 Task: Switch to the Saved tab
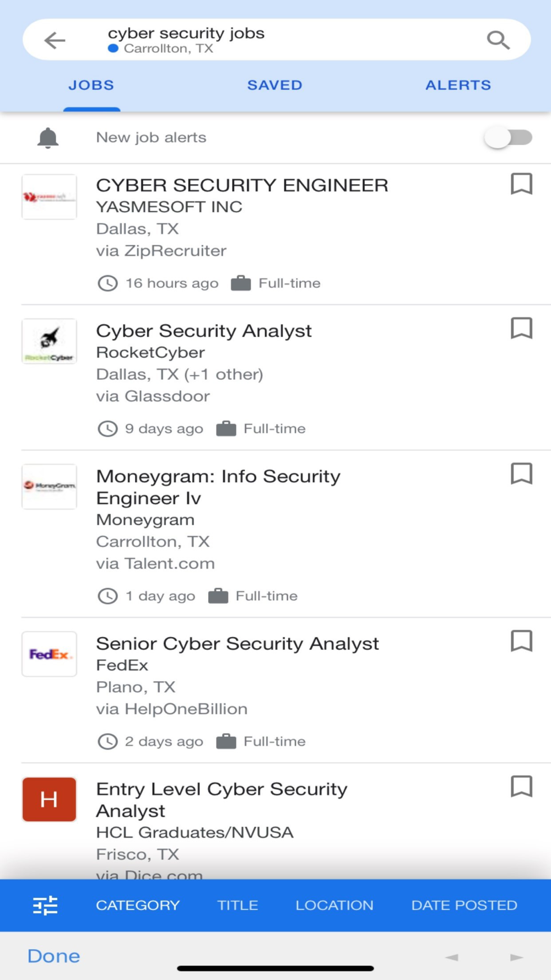pyautogui.click(x=274, y=85)
